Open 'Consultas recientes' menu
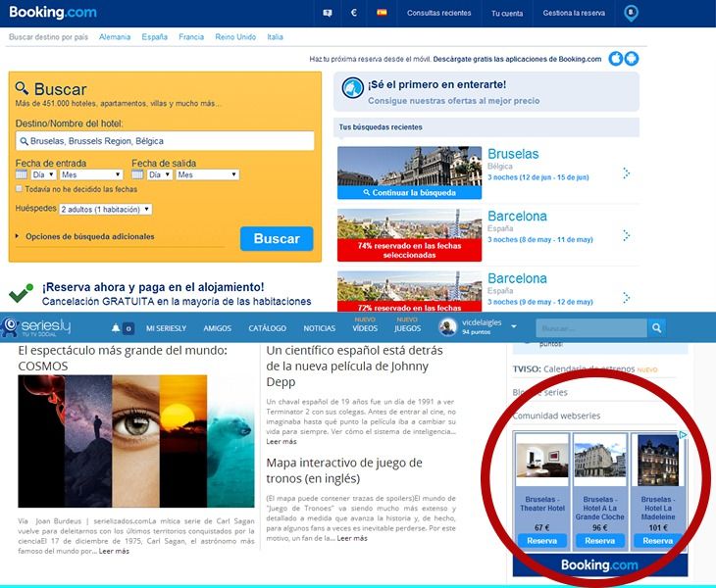Viewport: 716px width, 588px height. [x=438, y=13]
